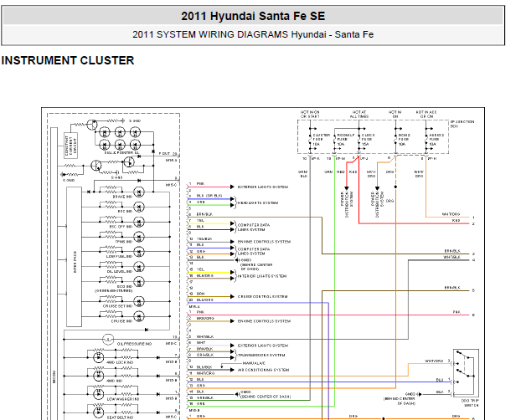This screenshot has width=521, height=420.
Task: Click the 'TPMS IND' indicator label
Action: point(124,242)
